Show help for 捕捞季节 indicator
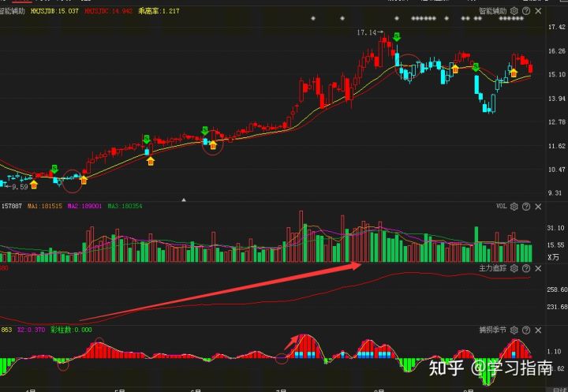This screenshot has height=392, width=568. (x=526, y=330)
